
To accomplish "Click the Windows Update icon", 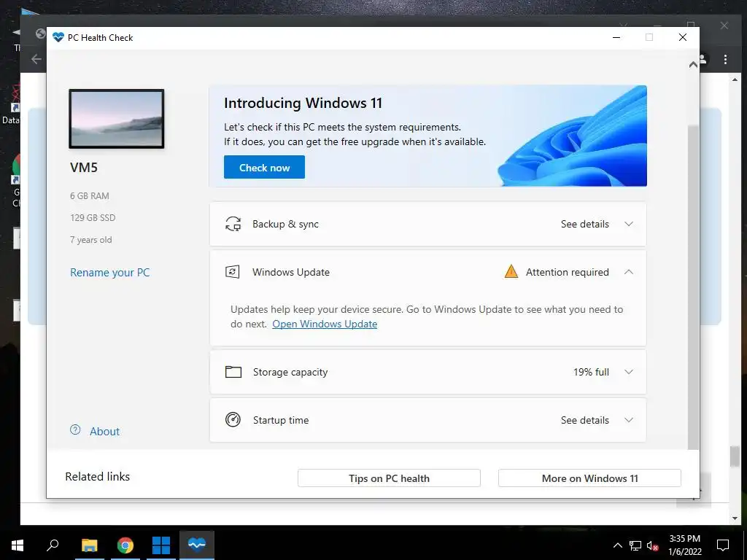I will 233,272.
